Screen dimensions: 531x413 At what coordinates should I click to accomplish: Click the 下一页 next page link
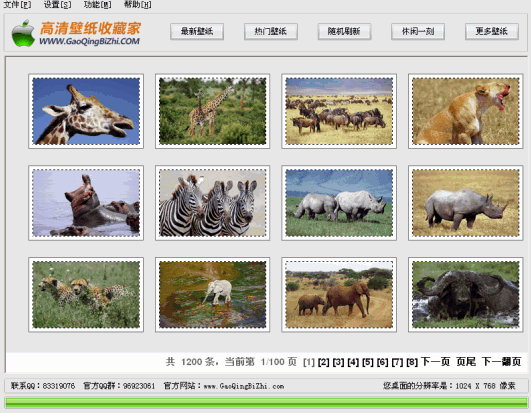click(436, 362)
